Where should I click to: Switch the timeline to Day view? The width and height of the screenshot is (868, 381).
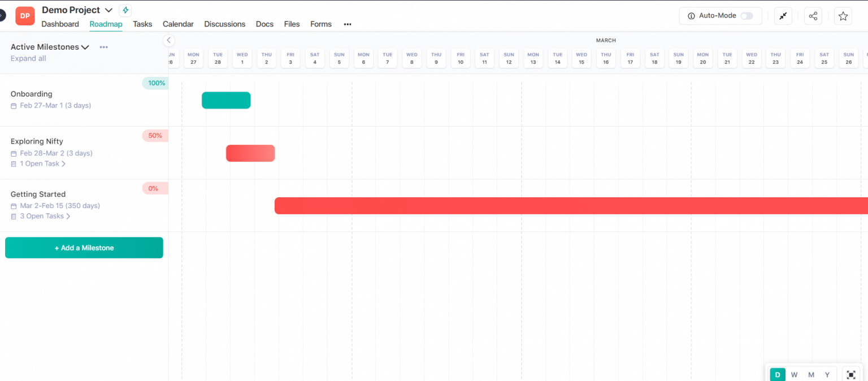click(778, 374)
